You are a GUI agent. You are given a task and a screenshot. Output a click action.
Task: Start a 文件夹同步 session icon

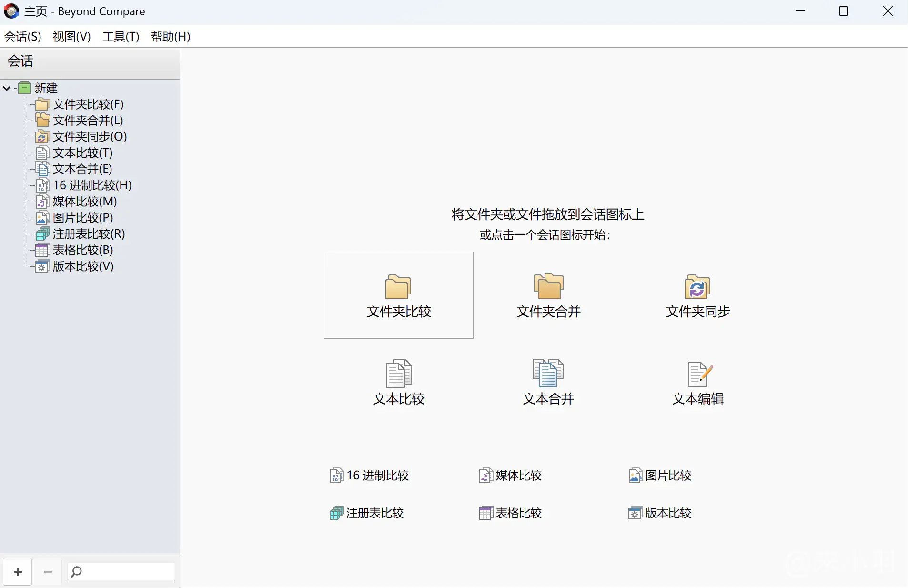(697, 295)
